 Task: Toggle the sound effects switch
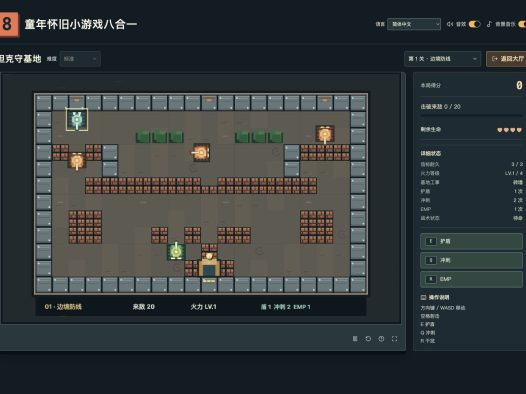[x=474, y=24]
